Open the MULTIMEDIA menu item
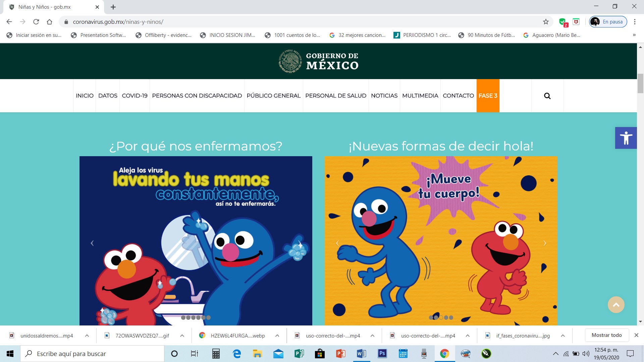Image resolution: width=644 pixels, height=362 pixels. [x=420, y=96]
